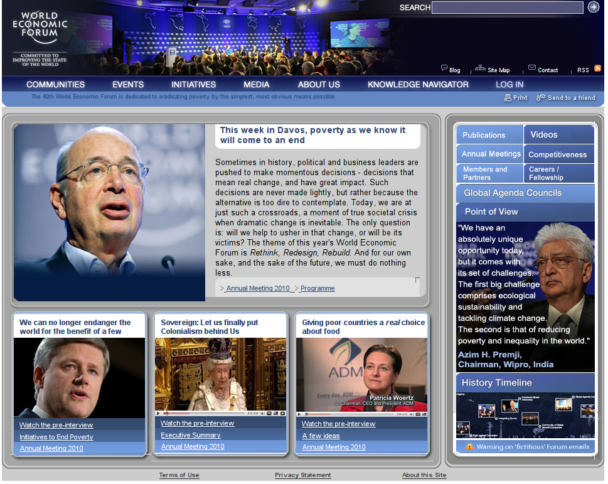Expand the Global Agenda Councils section

[525, 192]
